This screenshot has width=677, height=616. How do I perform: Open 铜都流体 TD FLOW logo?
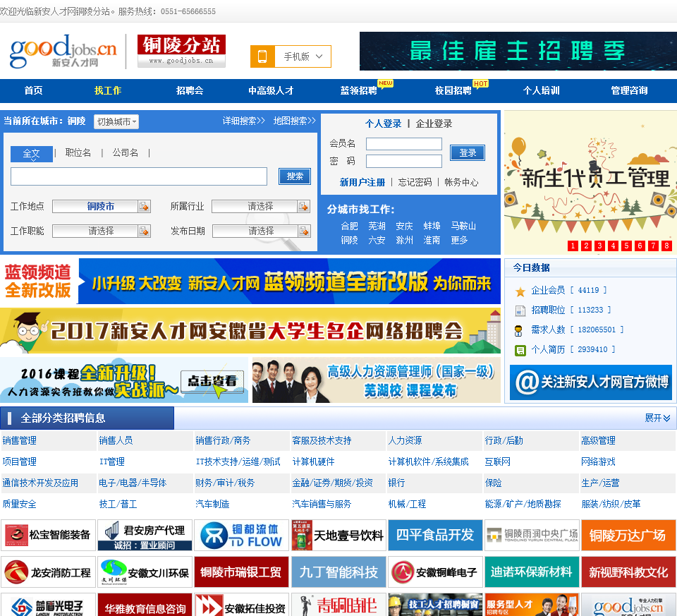click(x=241, y=536)
